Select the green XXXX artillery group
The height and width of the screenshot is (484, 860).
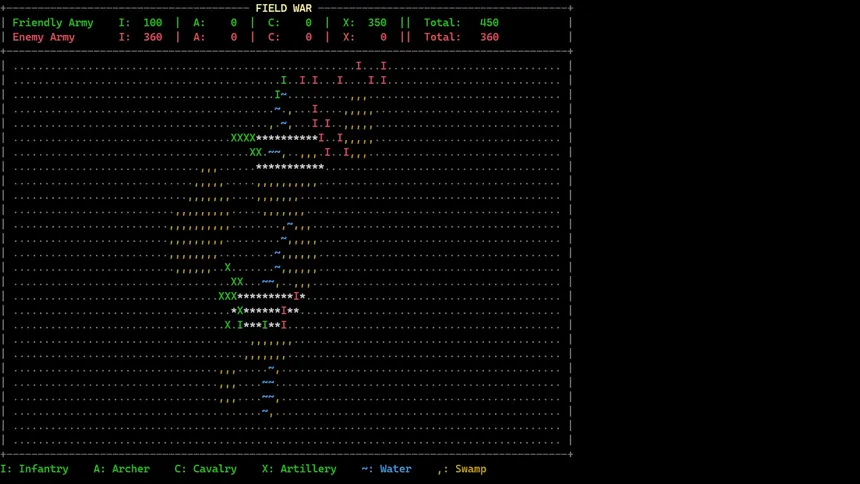click(x=243, y=138)
